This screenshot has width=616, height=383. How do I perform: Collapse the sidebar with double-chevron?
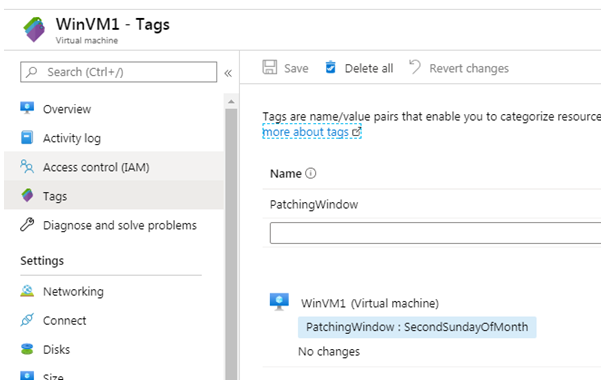(x=228, y=73)
